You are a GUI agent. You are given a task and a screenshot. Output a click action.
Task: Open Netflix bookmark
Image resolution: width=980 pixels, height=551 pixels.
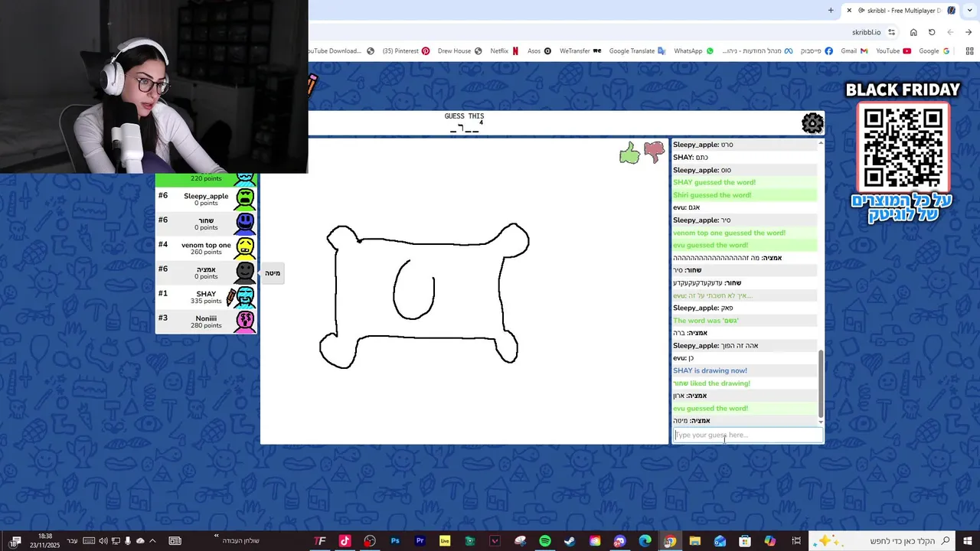pyautogui.click(x=505, y=51)
